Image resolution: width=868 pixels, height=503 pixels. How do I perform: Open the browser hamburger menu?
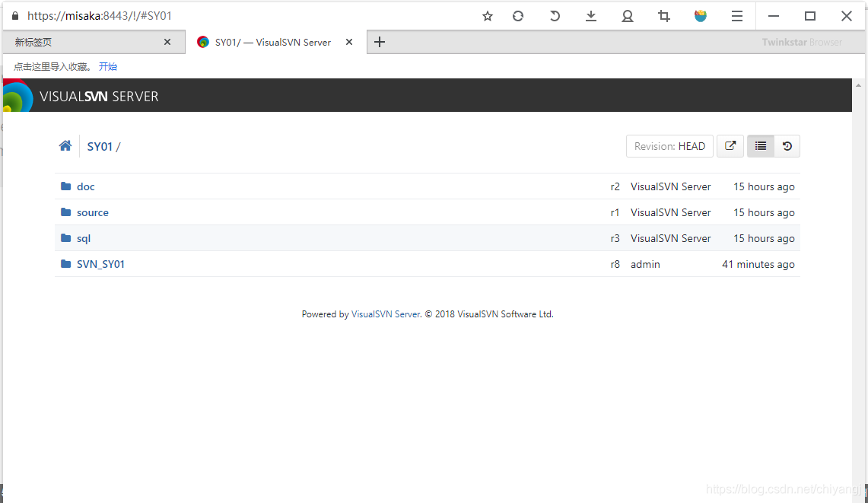coord(737,16)
